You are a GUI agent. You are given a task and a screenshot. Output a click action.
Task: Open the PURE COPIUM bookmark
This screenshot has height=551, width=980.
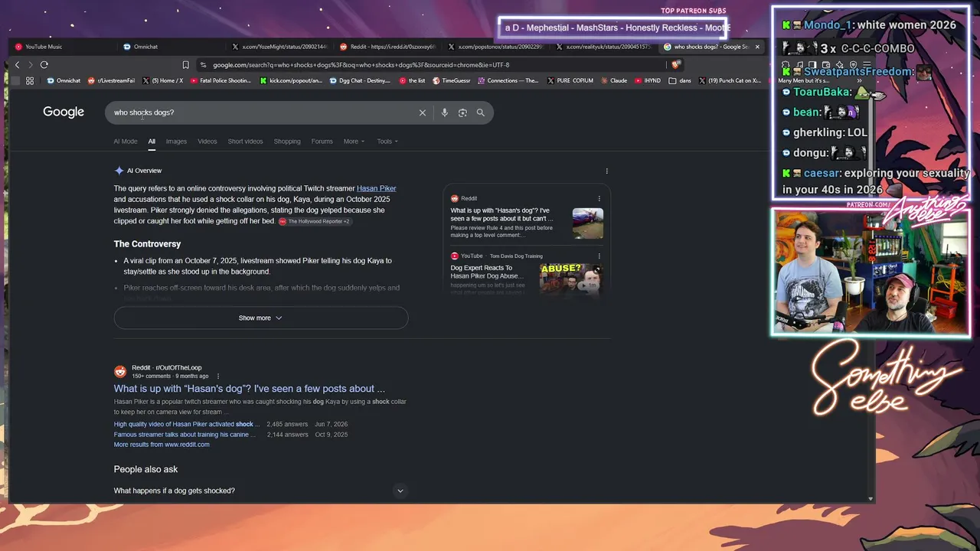point(570,80)
